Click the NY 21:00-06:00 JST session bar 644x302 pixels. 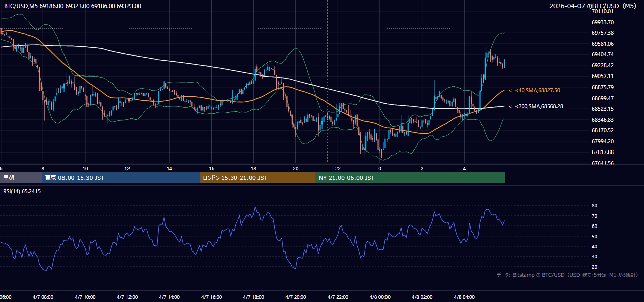[x=411, y=178]
